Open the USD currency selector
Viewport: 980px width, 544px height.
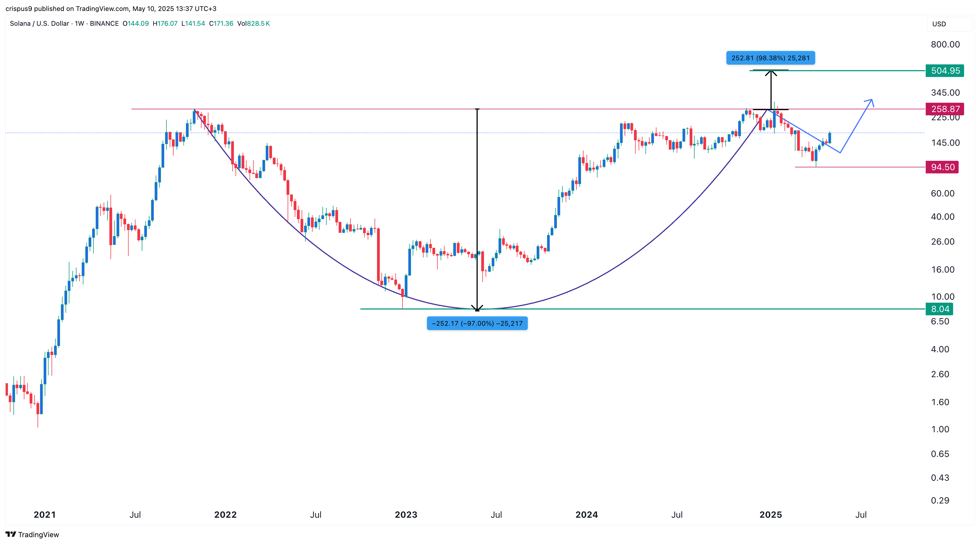click(939, 24)
